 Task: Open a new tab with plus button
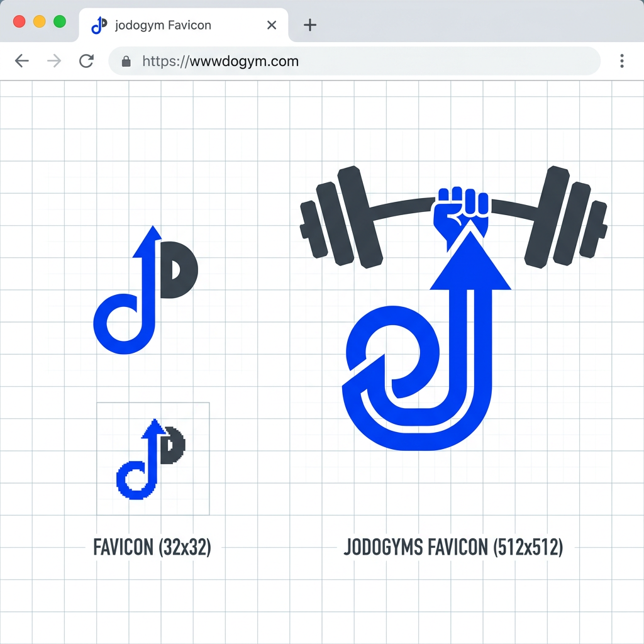(310, 25)
